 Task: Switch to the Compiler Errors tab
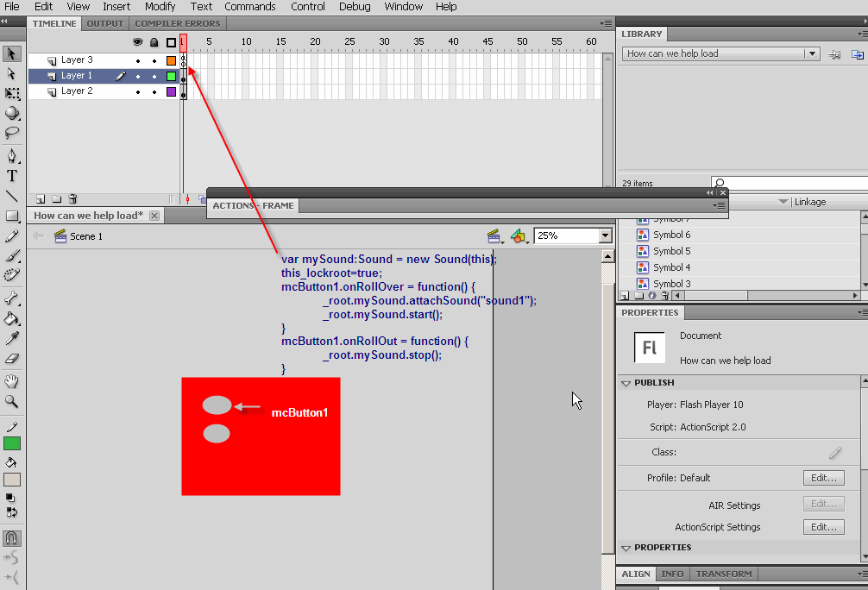pos(177,23)
